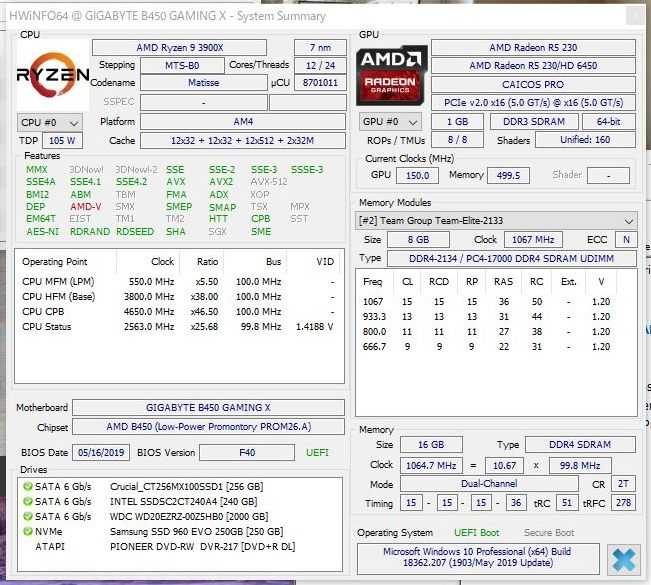Click the Matisse codename field
Screen dimensions: 651x585
[203, 83]
